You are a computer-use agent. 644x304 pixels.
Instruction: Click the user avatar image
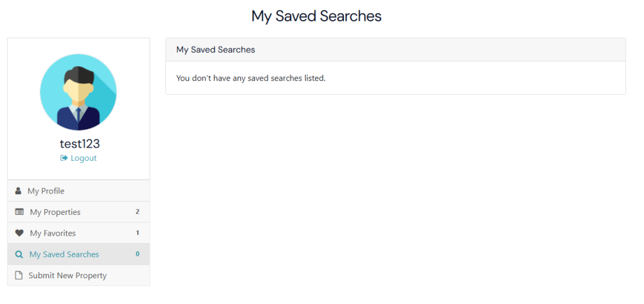click(78, 92)
